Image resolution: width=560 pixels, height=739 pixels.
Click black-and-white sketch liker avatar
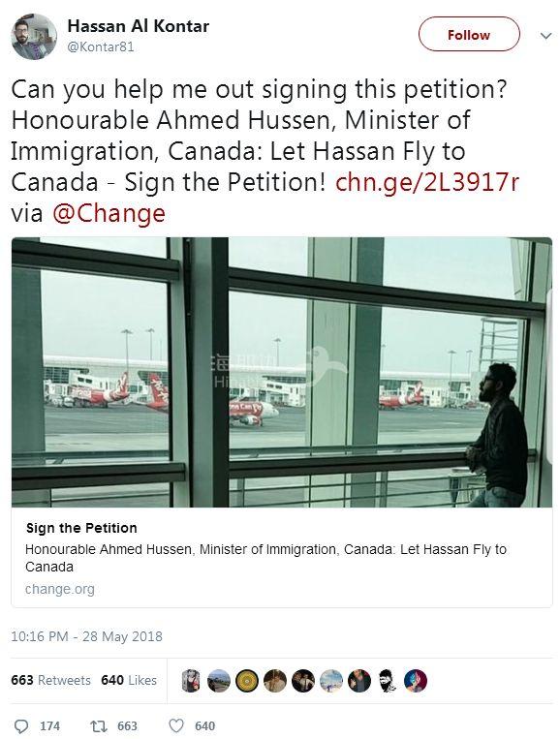pos(388,681)
